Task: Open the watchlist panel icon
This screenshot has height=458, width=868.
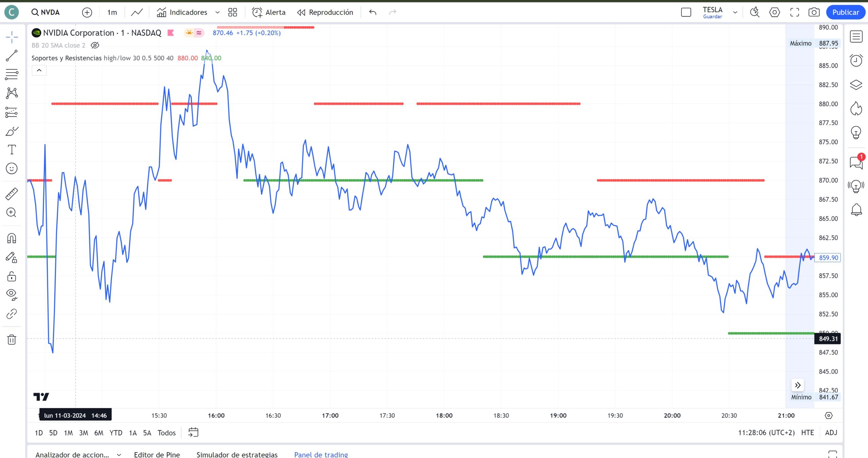Action: pyautogui.click(x=856, y=36)
